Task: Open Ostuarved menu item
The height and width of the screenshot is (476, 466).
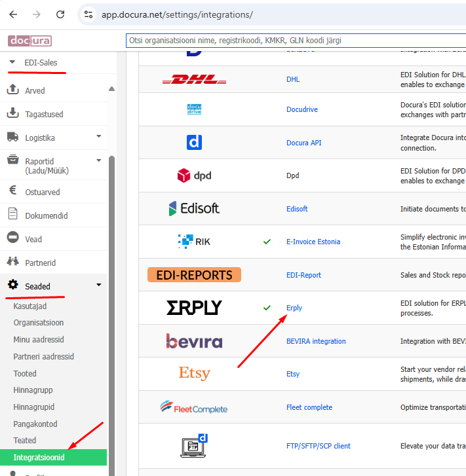Action: (42, 192)
